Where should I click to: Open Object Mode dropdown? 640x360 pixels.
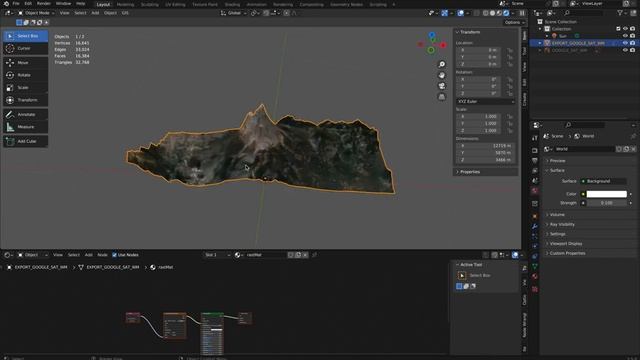[x=36, y=13]
